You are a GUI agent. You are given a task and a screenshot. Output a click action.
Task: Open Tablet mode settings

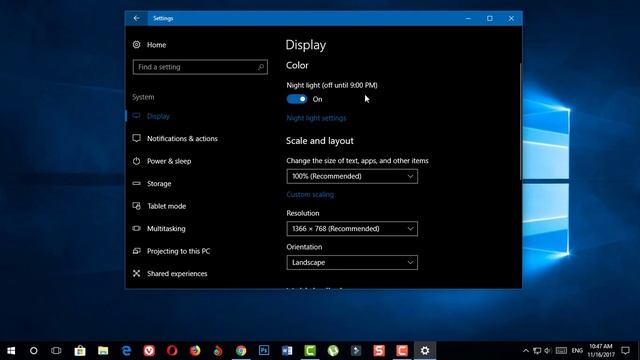(159, 206)
